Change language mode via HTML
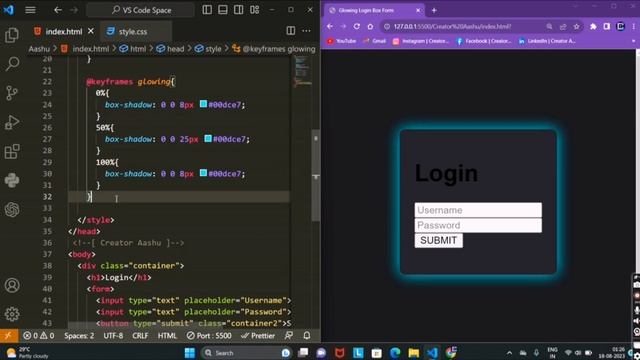 (x=167, y=336)
